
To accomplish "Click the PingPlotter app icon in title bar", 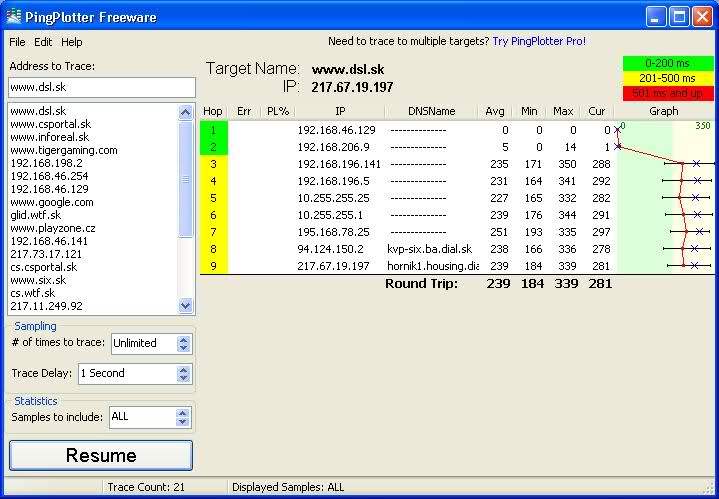I will [13, 17].
